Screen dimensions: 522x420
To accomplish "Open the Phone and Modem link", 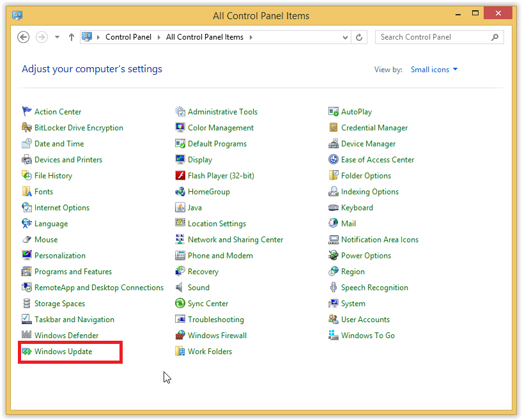I will click(220, 256).
